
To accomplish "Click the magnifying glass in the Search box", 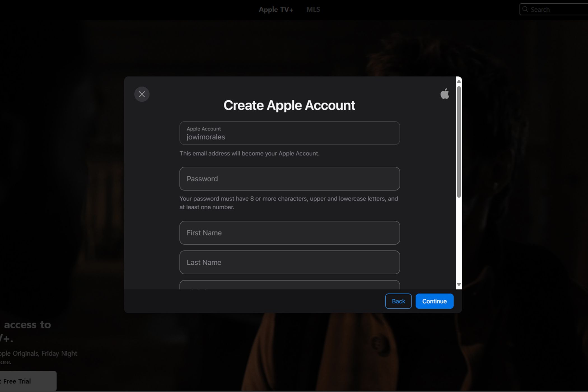I will [x=525, y=9].
